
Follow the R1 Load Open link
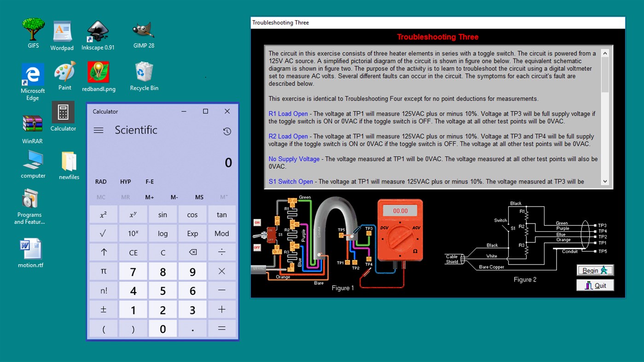pos(288,114)
